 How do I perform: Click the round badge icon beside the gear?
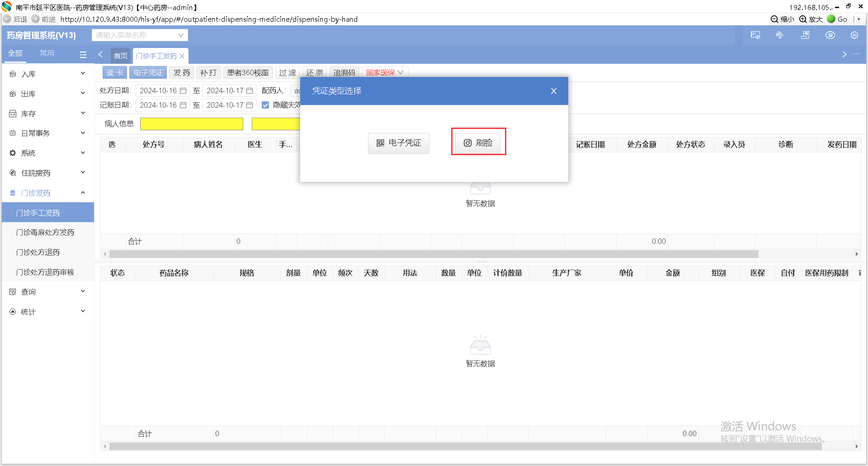(x=830, y=35)
